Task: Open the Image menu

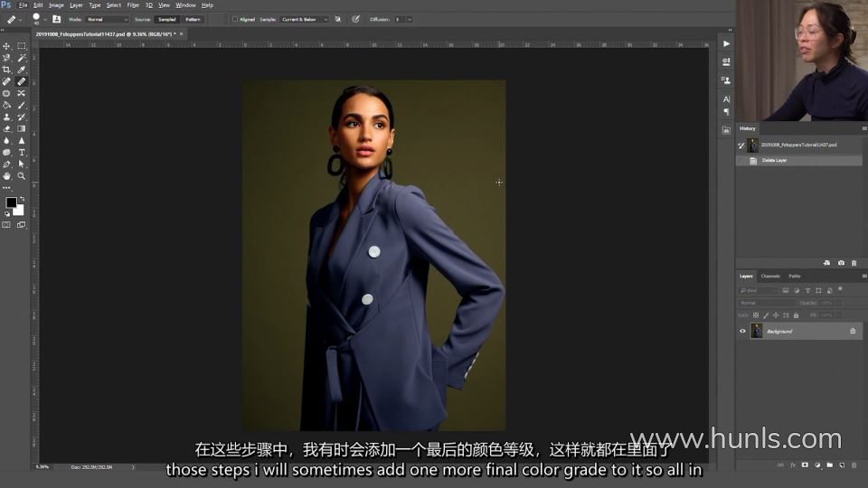Action: [x=56, y=5]
